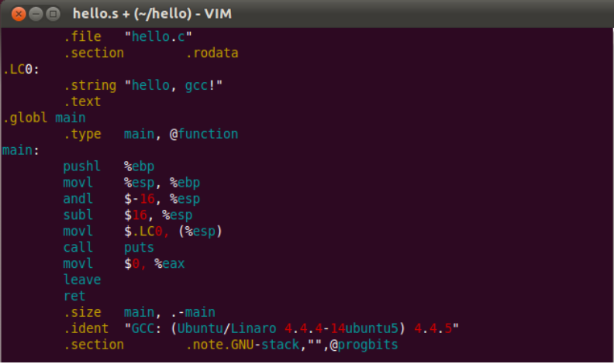
Task: Click the leave instruction
Action: (x=82, y=280)
